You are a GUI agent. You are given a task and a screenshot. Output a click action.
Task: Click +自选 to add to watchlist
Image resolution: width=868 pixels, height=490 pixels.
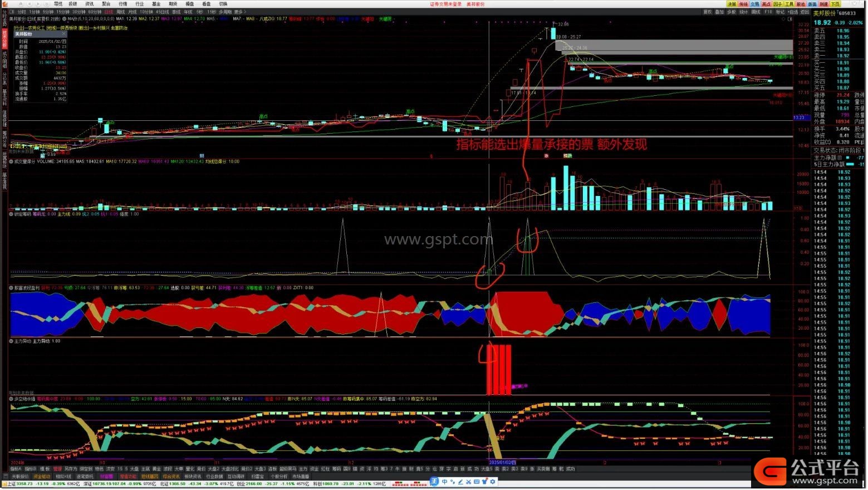793,12
